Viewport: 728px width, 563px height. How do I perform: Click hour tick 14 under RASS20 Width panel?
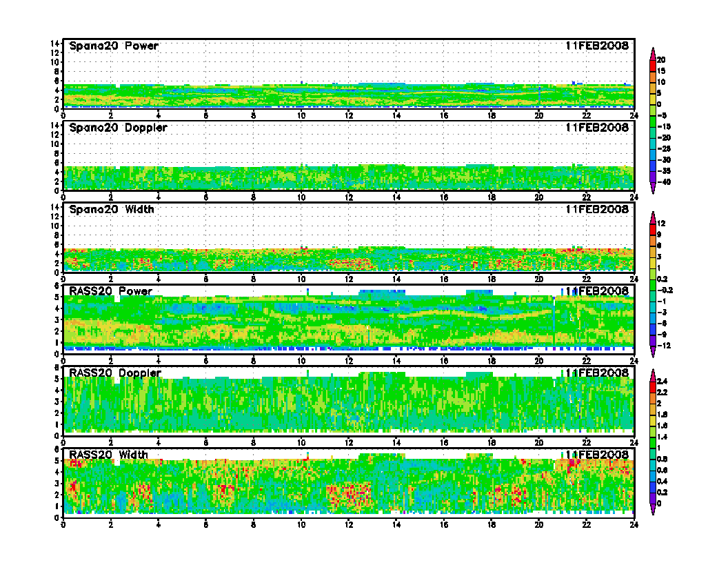(x=396, y=524)
